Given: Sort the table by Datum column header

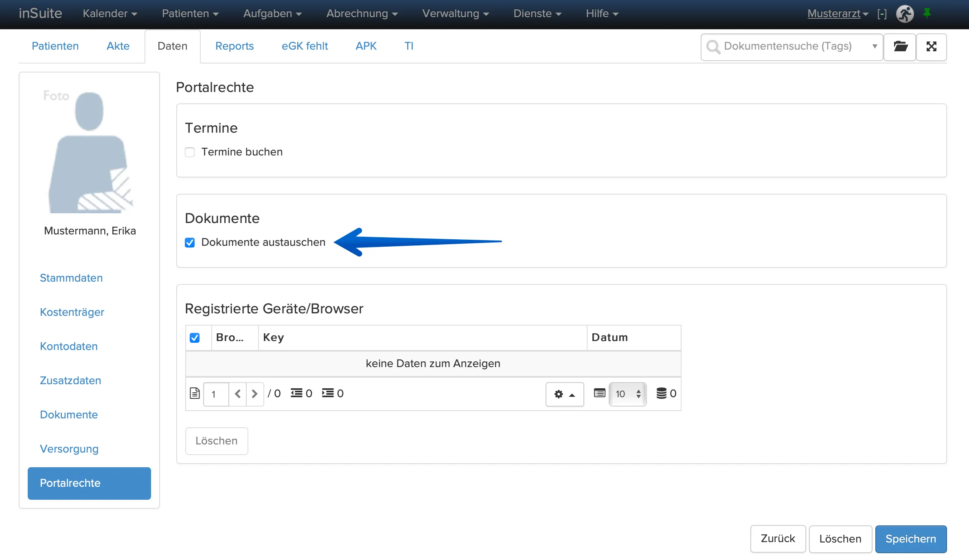Looking at the screenshot, I should (x=634, y=337).
